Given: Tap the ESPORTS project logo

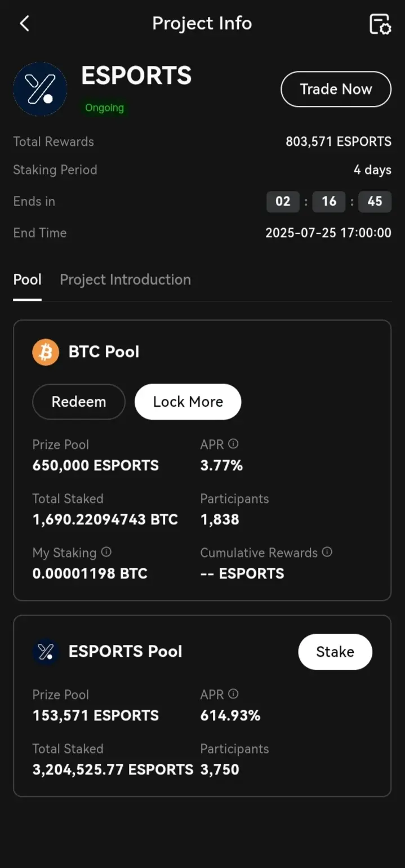Looking at the screenshot, I should coord(40,89).
